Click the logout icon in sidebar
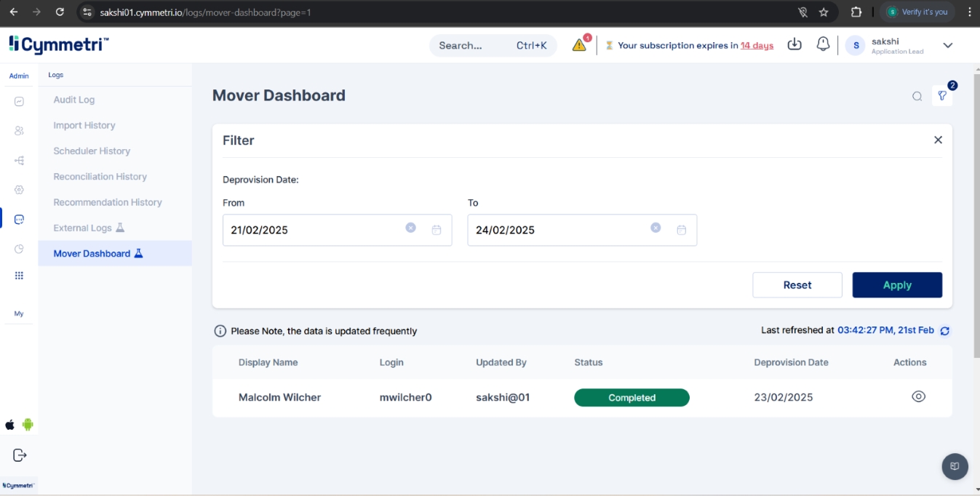The width and height of the screenshot is (980, 496). [20, 455]
